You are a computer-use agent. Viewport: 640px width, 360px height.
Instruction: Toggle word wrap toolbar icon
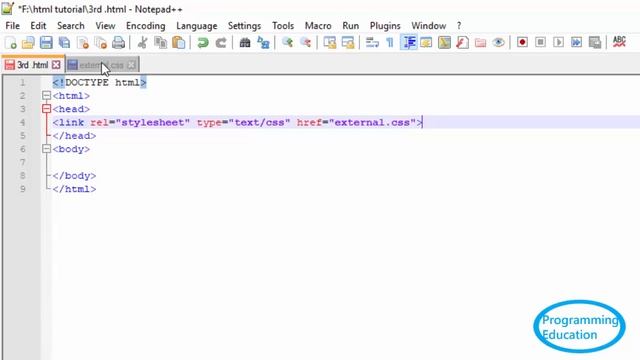coord(372,42)
